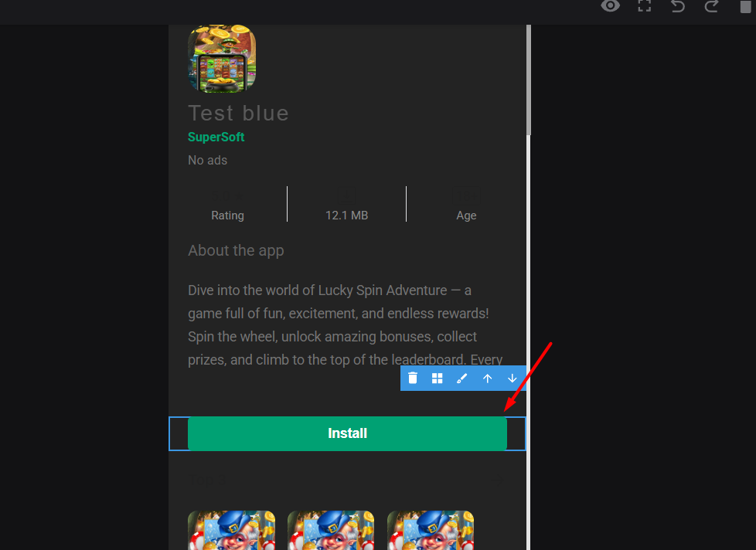Redo the last undone change
The image size is (756, 550).
click(711, 7)
